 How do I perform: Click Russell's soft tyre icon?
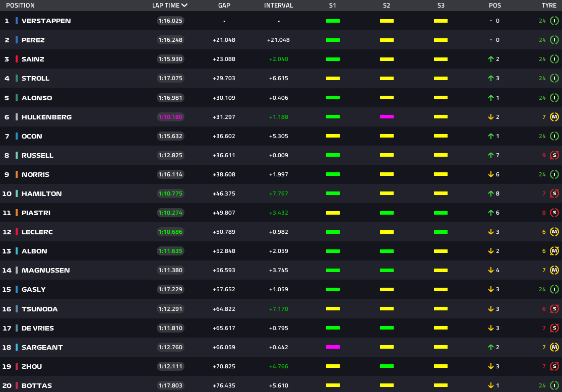pos(554,155)
